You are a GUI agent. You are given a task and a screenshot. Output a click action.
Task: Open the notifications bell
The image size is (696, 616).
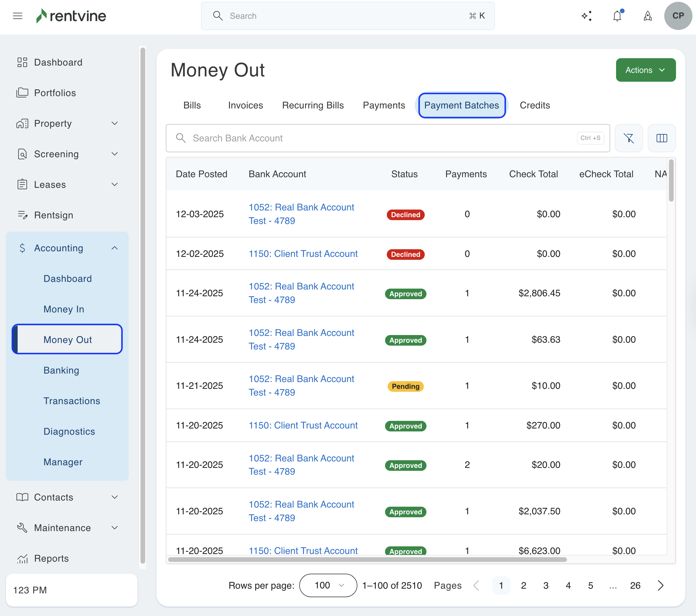(617, 16)
